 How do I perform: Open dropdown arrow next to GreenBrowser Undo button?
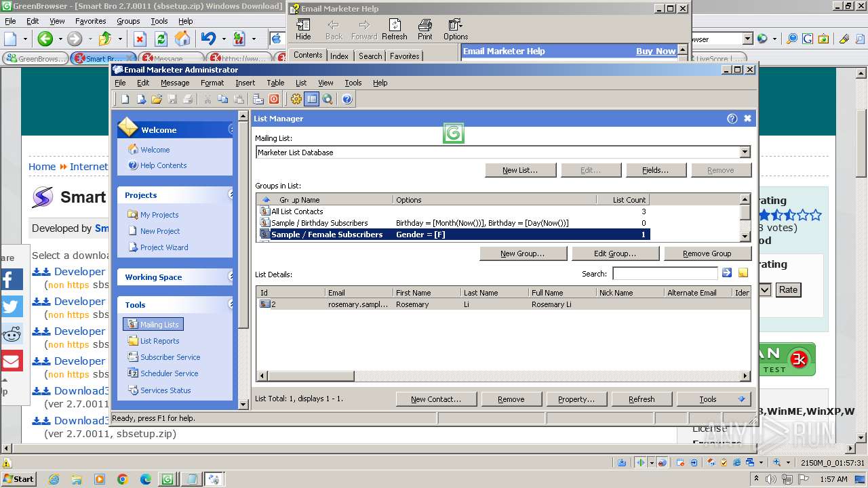coord(222,39)
